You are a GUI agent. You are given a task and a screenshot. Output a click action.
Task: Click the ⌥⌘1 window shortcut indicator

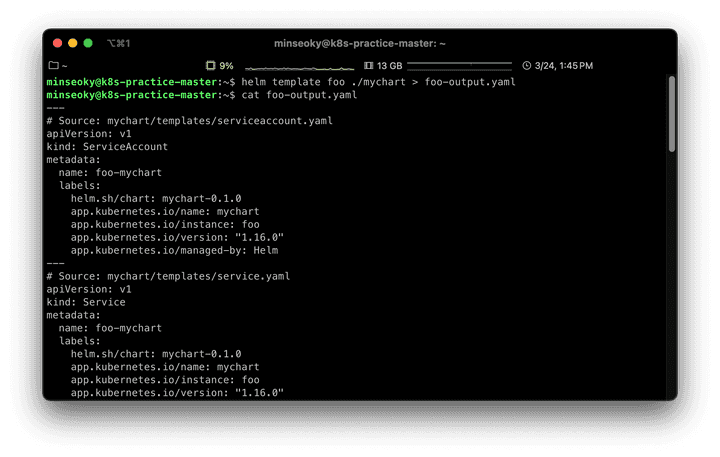[x=119, y=43]
